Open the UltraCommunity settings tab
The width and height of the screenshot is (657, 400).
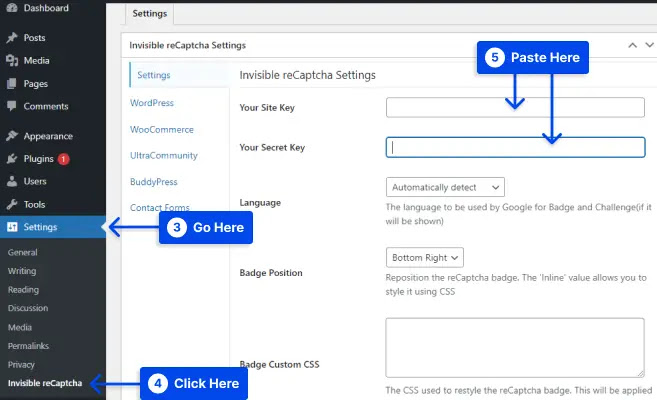[x=164, y=156]
